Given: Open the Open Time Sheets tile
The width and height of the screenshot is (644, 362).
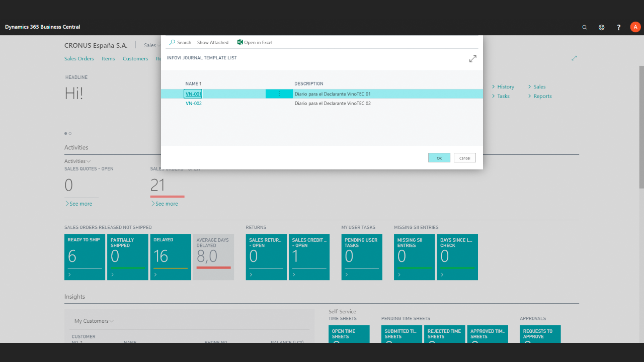Looking at the screenshot, I should [349, 334].
